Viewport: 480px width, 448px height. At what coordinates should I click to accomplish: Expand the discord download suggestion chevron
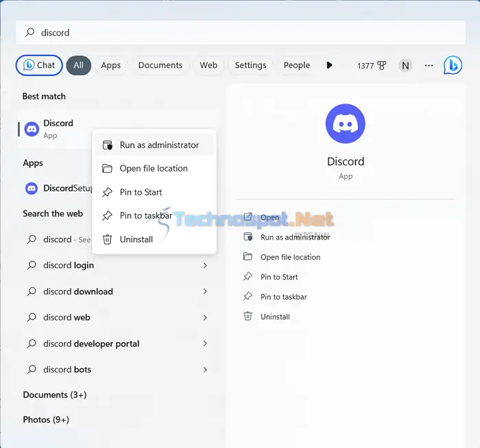coord(205,292)
